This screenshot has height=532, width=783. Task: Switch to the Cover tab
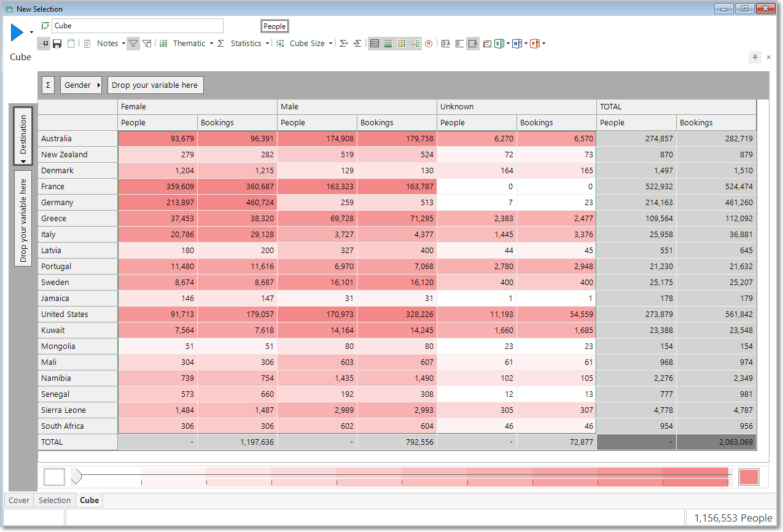click(x=19, y=500)
